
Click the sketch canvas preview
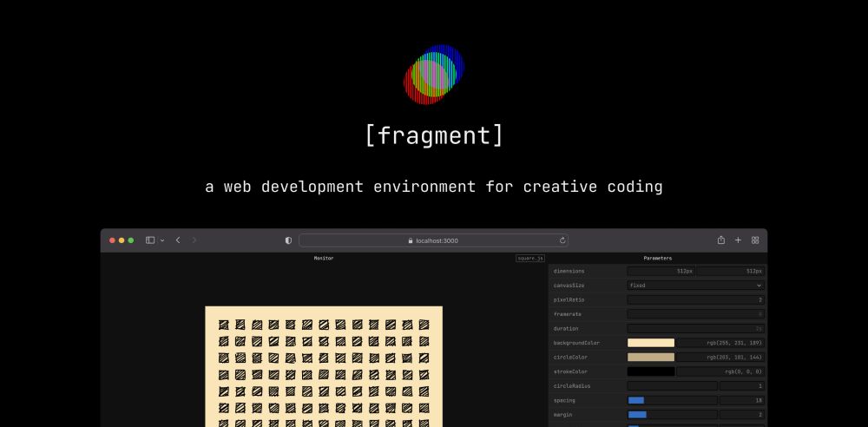pyautogui.click(x=324, y=366)
